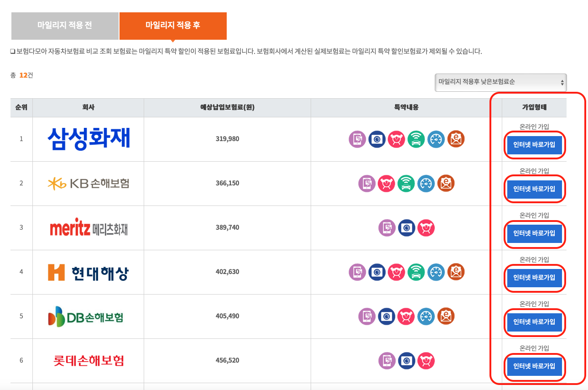Click the speedometer icon in 현대해상 row
588x390 pixels.
tap(436, 272)
